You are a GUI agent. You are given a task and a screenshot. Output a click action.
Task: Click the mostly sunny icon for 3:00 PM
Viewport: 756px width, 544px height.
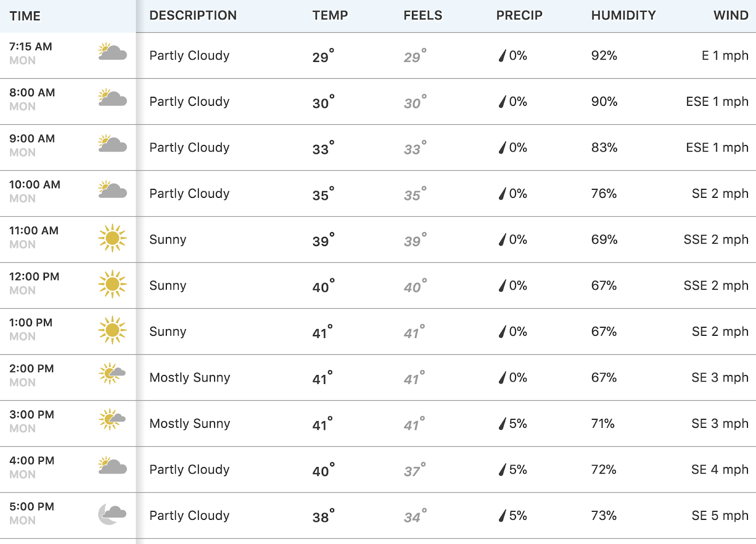pyautogui.click(x=112, y=419)
